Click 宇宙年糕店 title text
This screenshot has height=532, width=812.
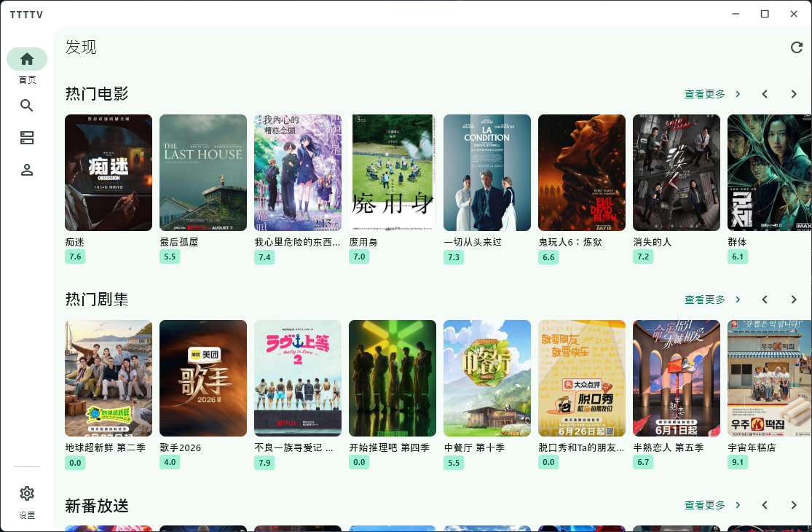tap(752, 447)
